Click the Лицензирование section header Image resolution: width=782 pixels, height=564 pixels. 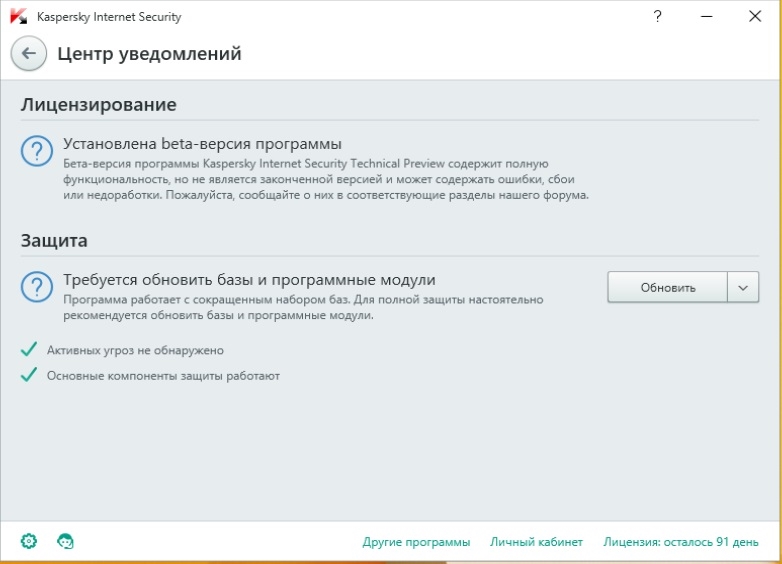(x=99, y=105)
